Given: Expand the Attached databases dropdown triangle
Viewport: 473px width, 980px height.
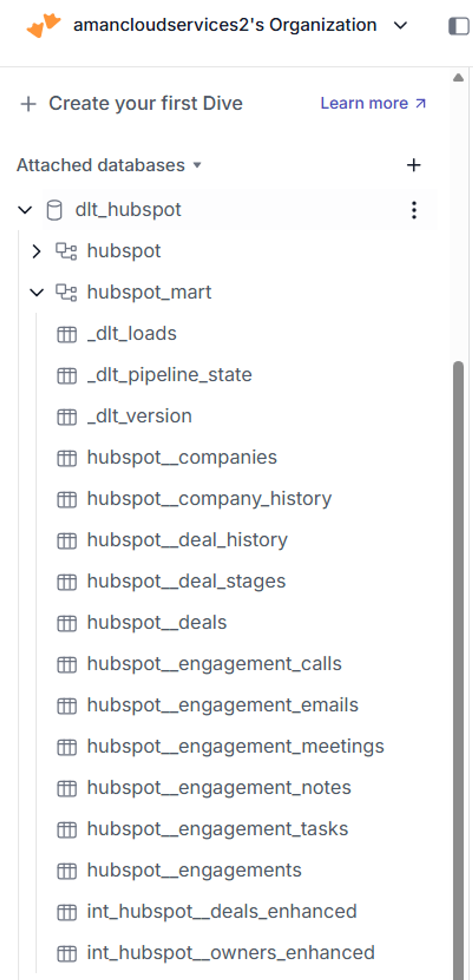Looking at the screenshot, I should point(197,165).
